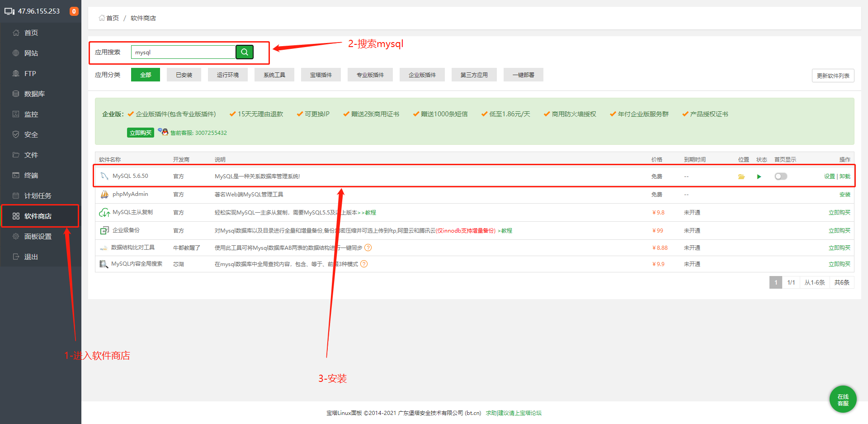Screen dimensions: 868x424
Task: Click the 终端 terminal icon in sidebar
Action: coord(16,175)
